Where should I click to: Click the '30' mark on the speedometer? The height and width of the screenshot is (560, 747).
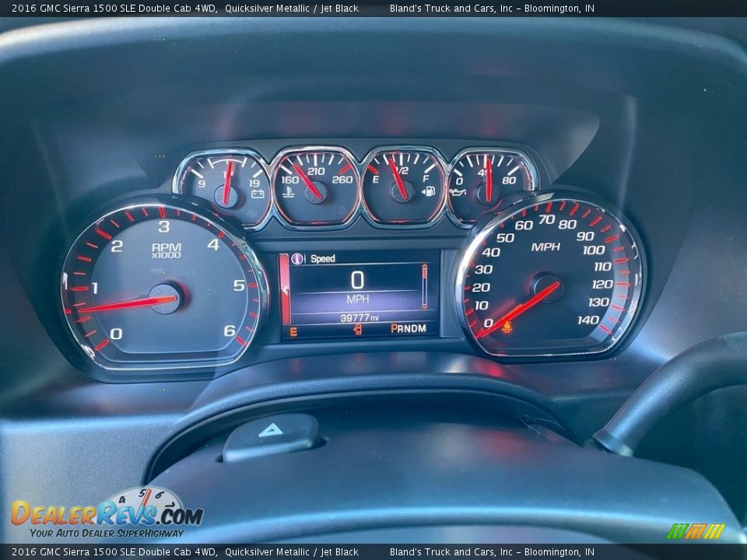[483, 269]
